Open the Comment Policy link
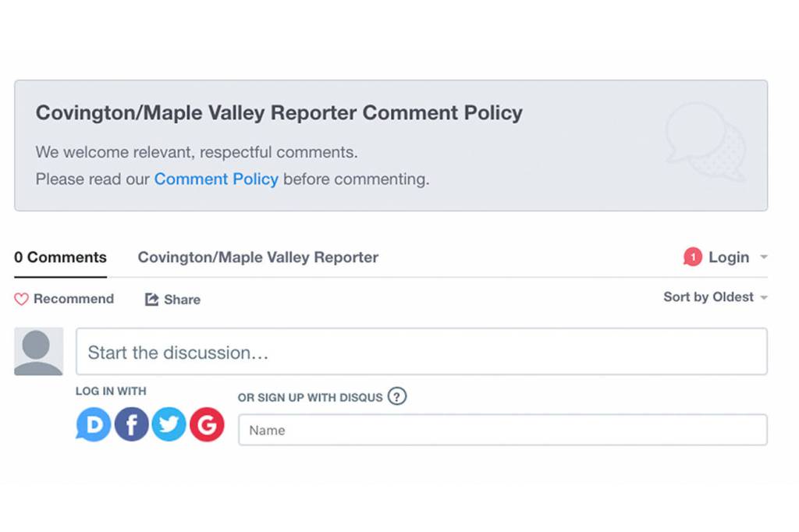The height and width of the screenshot is (532, 799). [x=216, y=179]
